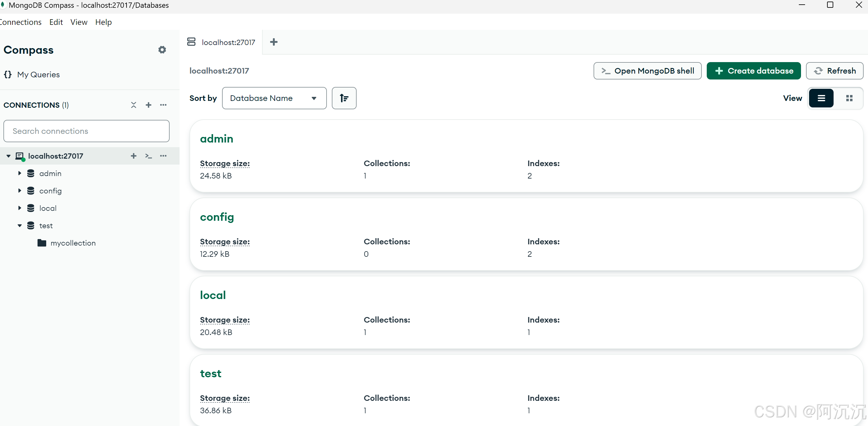Open mycollection in the sidebar
The height and width of the screenshot is (426, 868).
click(73, 243)
